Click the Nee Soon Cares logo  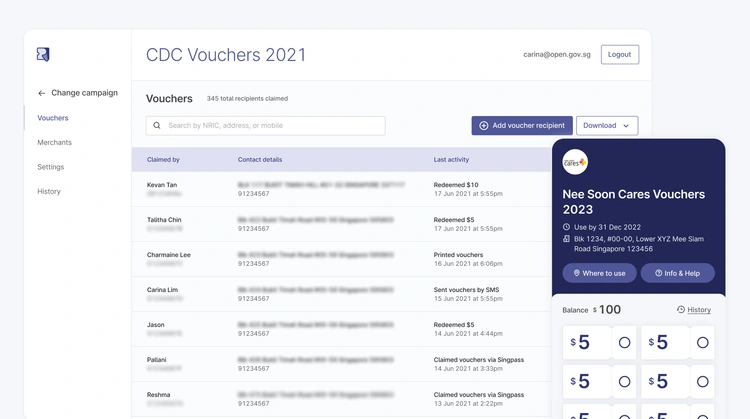tap(575, 162)
